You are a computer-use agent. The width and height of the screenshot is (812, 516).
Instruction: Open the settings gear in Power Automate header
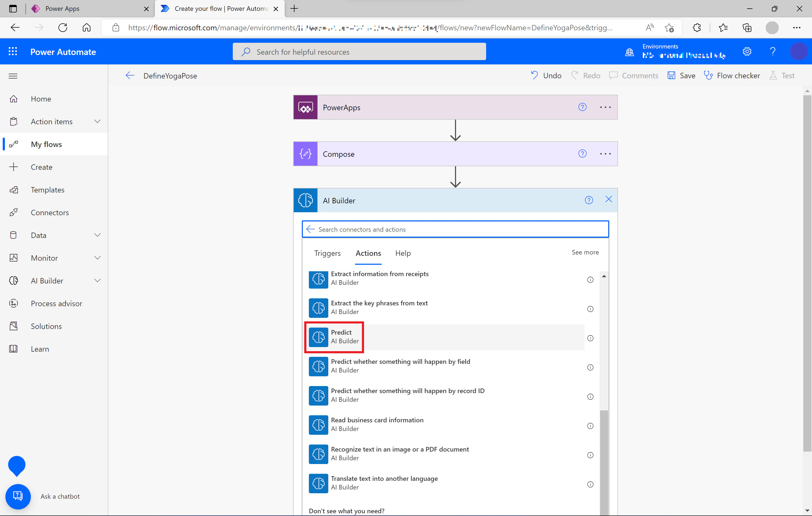pyautogui.click(x=747, y=52)
